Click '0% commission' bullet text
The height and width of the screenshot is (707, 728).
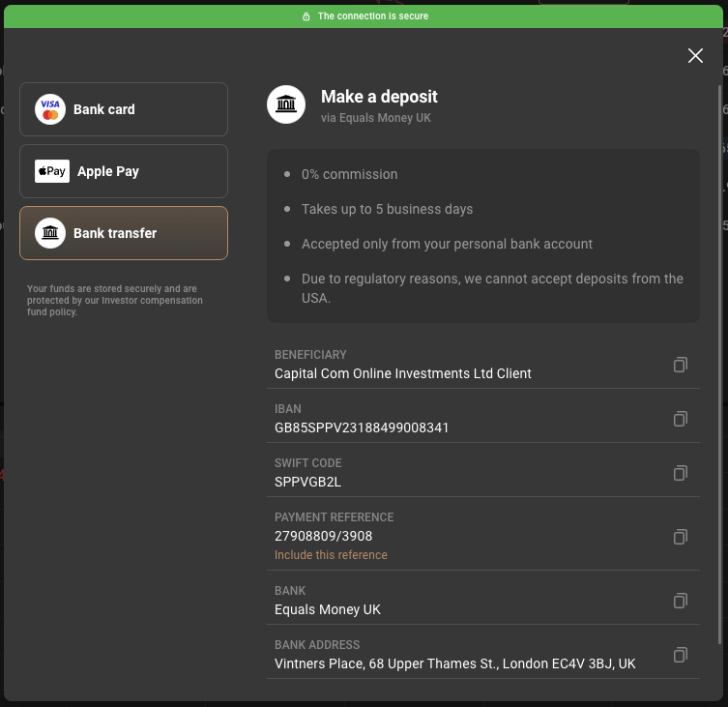(349, 174)
